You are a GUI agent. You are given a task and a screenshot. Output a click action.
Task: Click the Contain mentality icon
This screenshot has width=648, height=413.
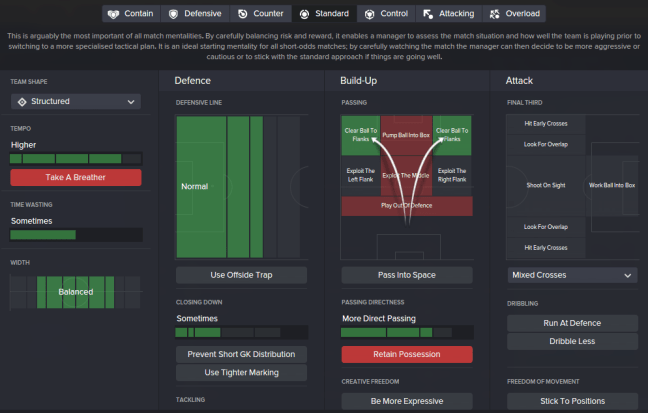(113, 14)
